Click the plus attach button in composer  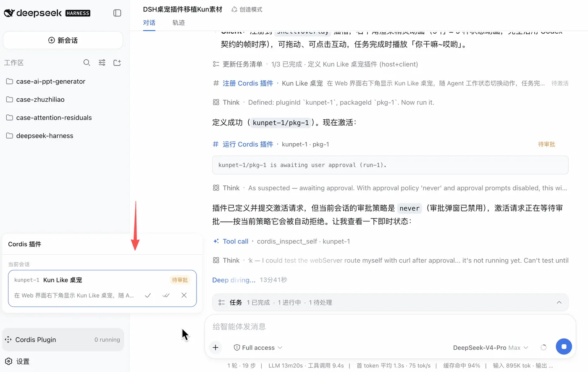pos(215,348)
